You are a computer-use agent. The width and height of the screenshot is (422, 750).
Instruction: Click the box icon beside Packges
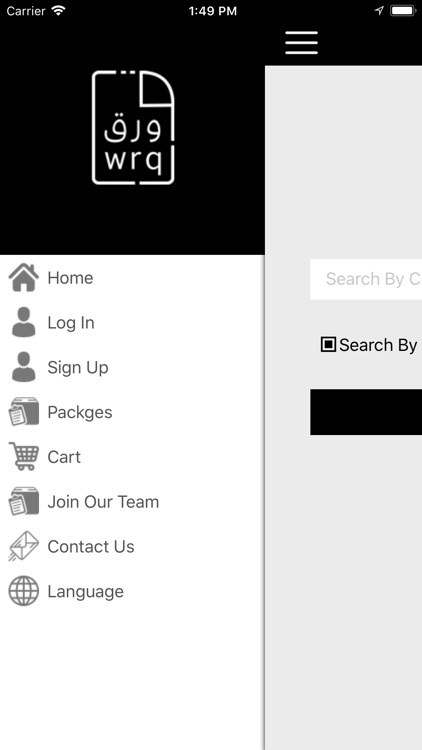tap(23, 411)
